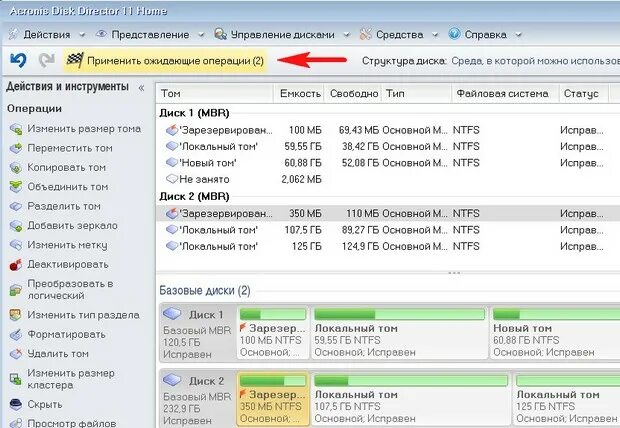Click the Изменить тип раздела icon
Viewport: 620px width, 428px height.
click(16, 315)
